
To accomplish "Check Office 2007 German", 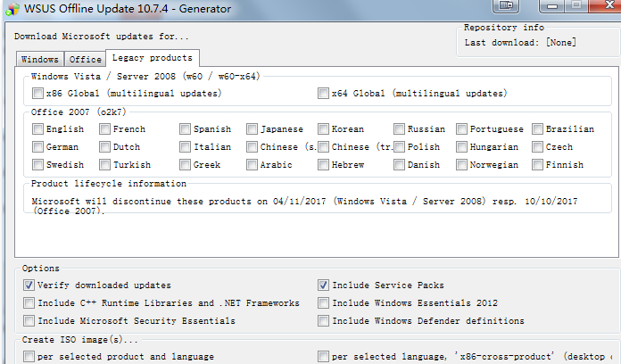I will coord(37,147).
